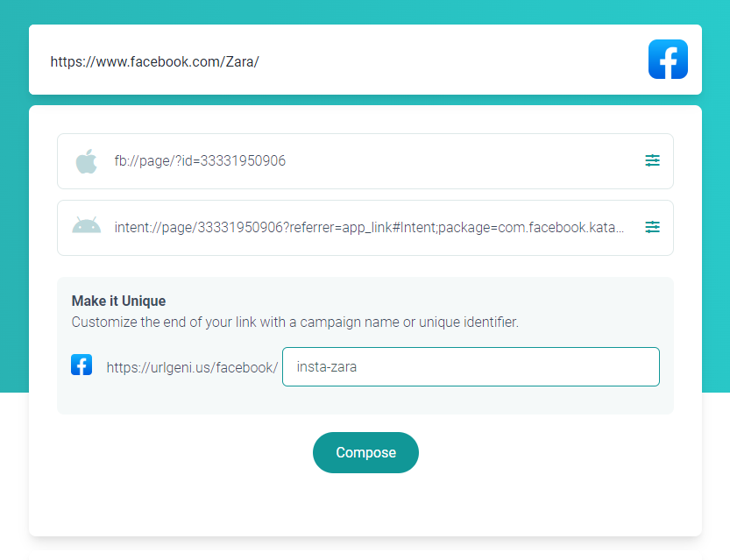The height and width of the screenshot is (560, 730).
Task: Click the small Facebook icon beside urlgeni.us
Action: tap(82, 365)
